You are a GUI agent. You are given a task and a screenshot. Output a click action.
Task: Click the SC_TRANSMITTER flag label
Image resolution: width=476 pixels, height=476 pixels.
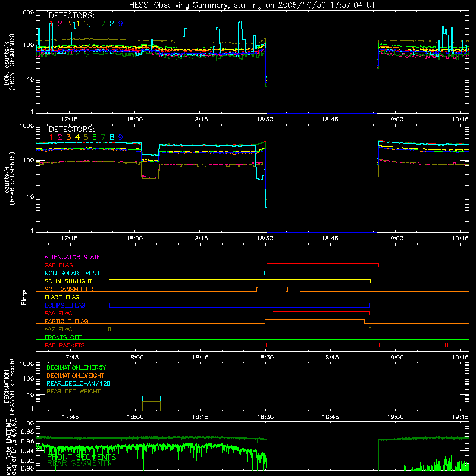click(68, 289)
